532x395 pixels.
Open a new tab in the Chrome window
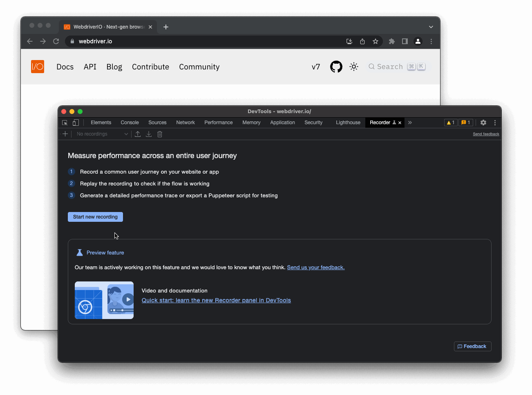pyautogui.click(x=166, y=27)
